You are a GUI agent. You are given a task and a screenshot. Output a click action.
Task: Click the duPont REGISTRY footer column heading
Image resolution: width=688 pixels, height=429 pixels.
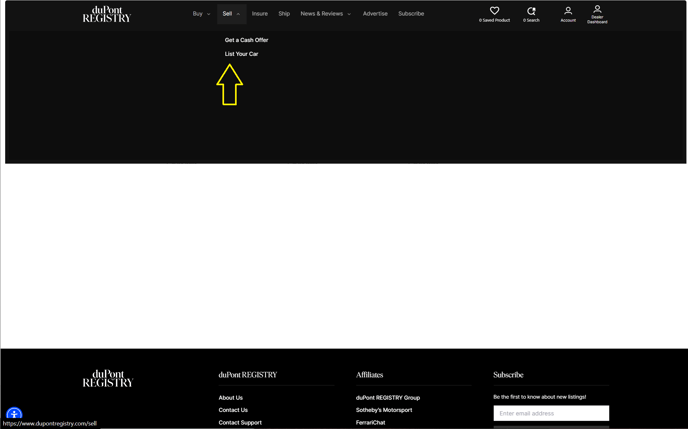click(248, 375)
